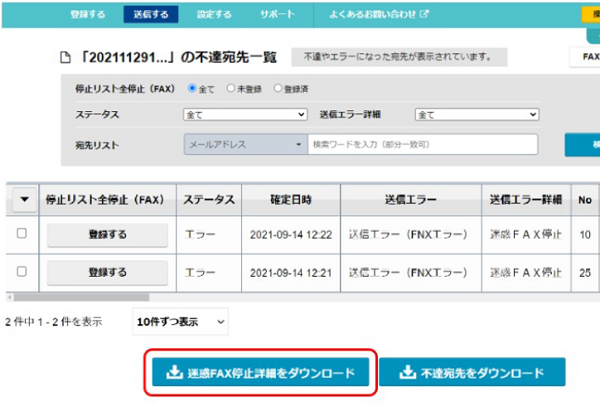Open the 登録する menu tab
The image size is (600, 411).
pos(88,15)
